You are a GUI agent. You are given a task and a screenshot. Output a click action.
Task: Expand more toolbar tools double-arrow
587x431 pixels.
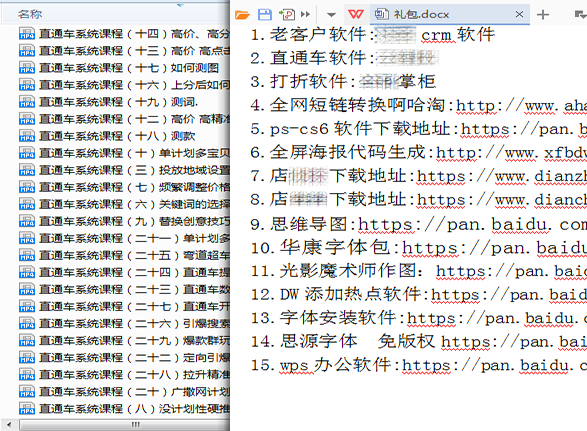coord(305,14)
